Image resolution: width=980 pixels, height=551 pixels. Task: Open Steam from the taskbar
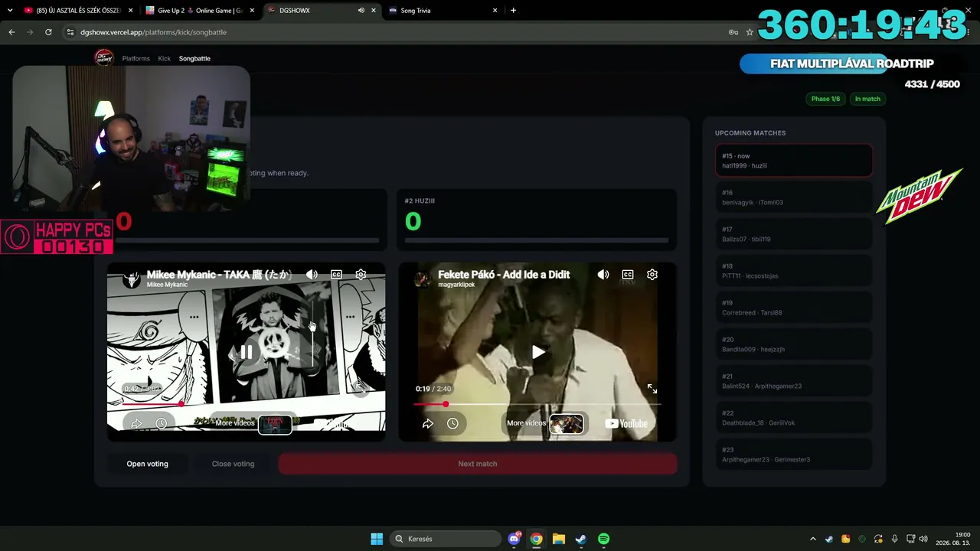click(581, 539)
